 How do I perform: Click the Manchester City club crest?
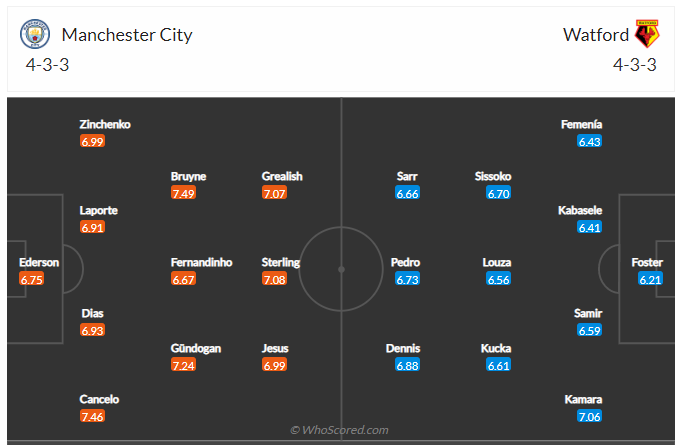(x=35, y=35)
